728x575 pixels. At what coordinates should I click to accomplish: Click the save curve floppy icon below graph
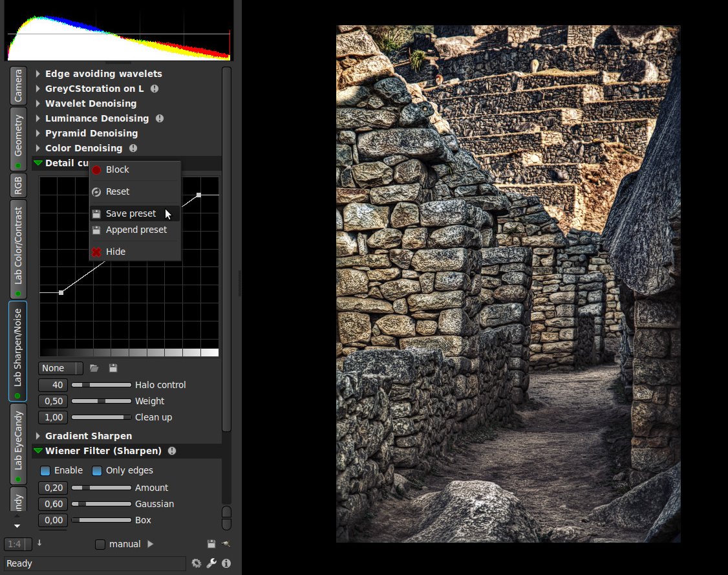click(x=113, y=368)
